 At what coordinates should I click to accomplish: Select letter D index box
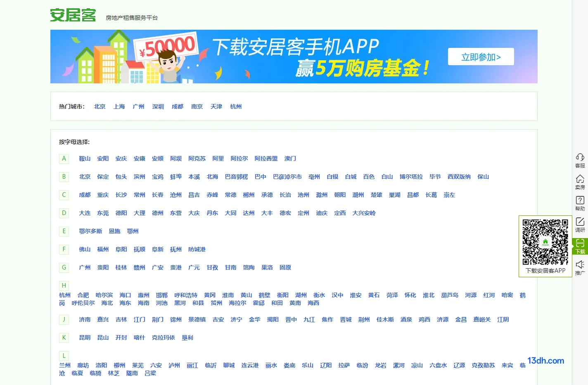64,213
